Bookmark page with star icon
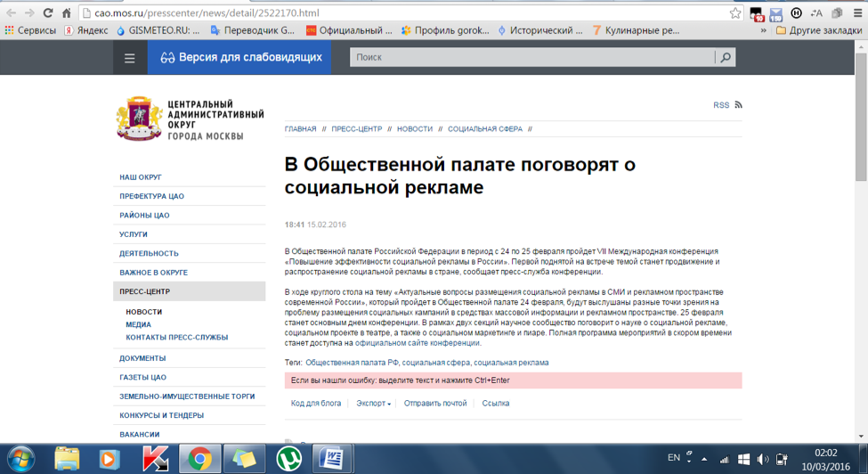Image resolution: width=868 pixels, height=474 pixels. (735, 12)
